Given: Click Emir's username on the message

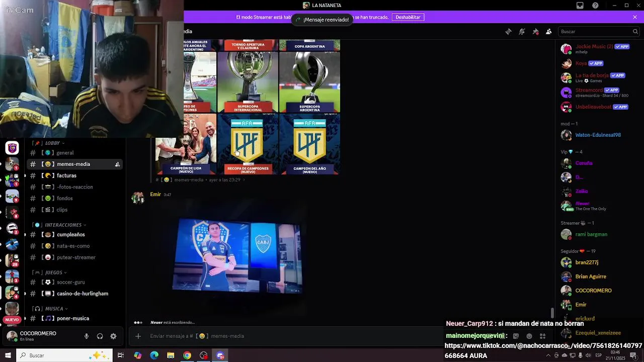Looking at the screenshot, I should [x=155, y=195].
